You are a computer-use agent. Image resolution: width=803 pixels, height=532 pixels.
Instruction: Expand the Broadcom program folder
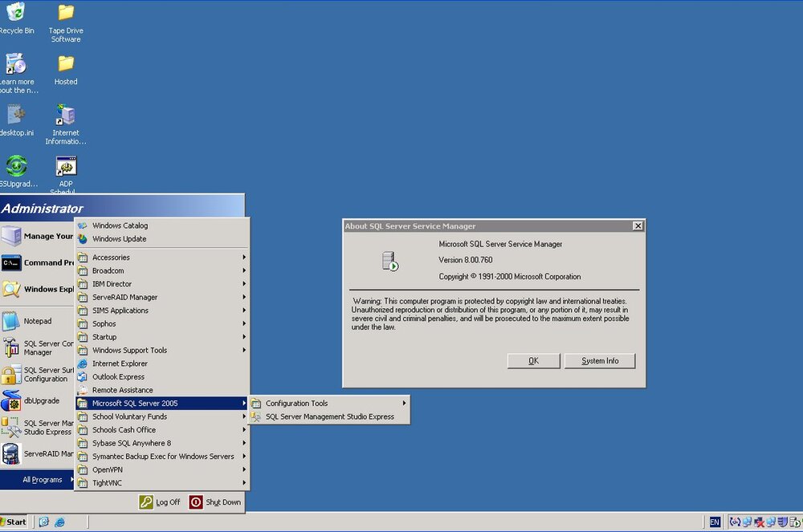pos(163,270)
